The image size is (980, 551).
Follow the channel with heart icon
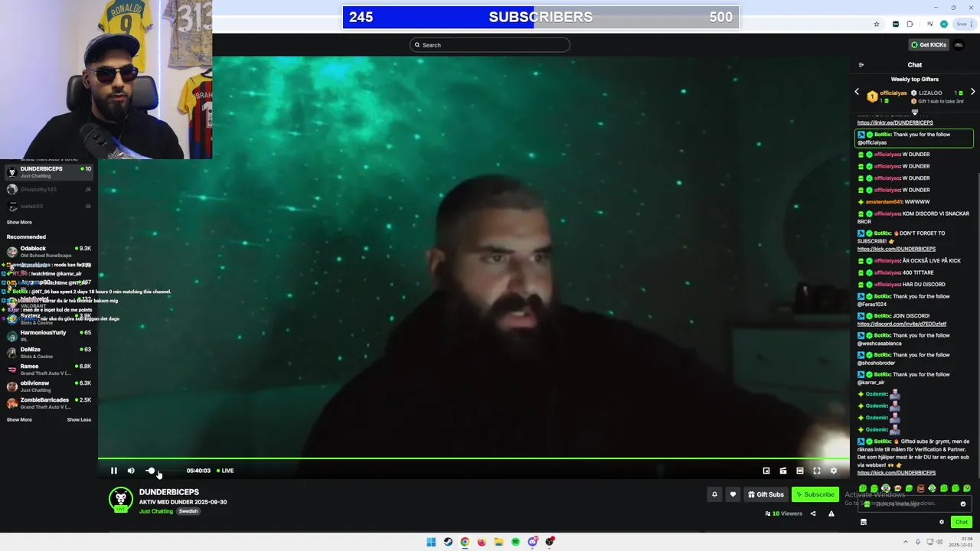(733, 494)
